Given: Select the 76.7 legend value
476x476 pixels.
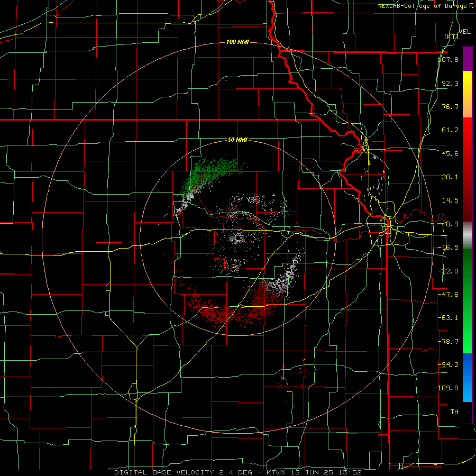Looking at the screenshot, I should [450, 106].
